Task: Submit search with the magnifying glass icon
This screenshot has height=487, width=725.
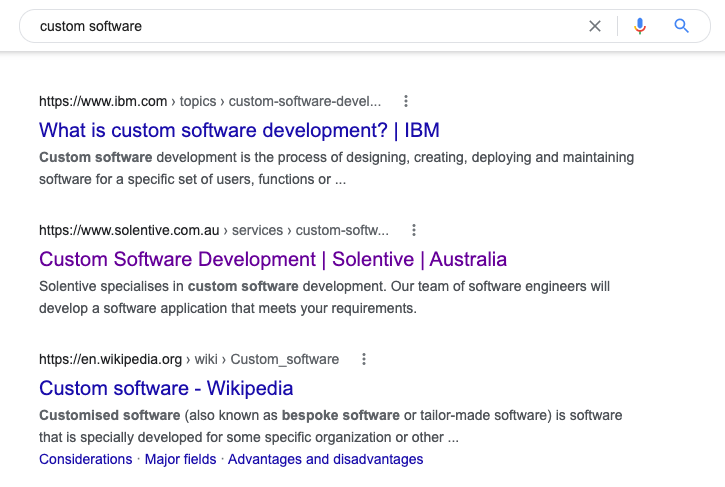Action: click(x=681, y=26)
